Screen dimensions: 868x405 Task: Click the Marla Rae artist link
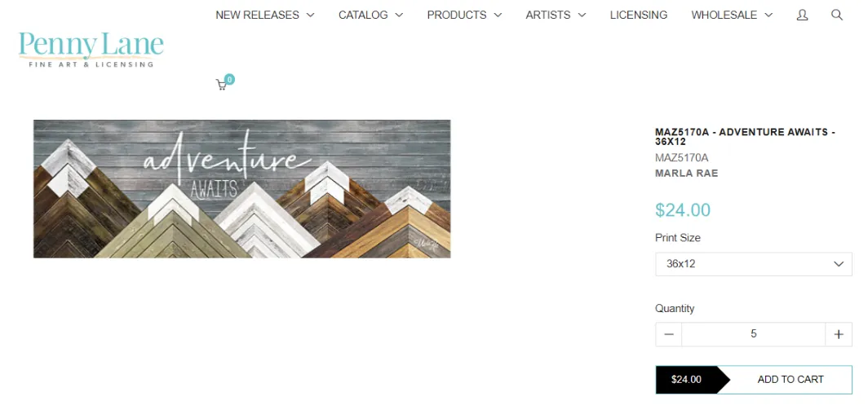[686, 174]
